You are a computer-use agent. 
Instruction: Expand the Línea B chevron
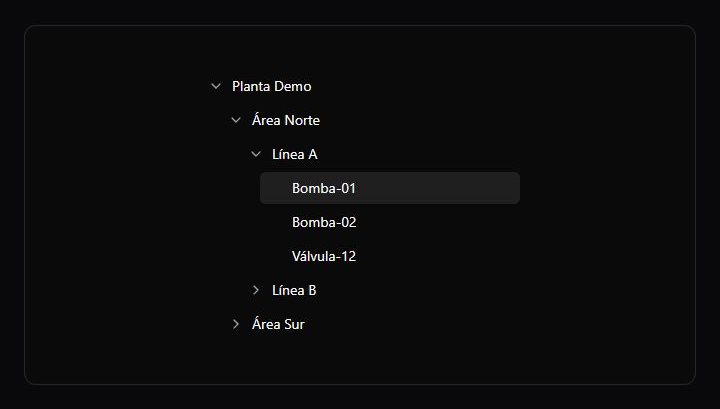pos(256,290)
